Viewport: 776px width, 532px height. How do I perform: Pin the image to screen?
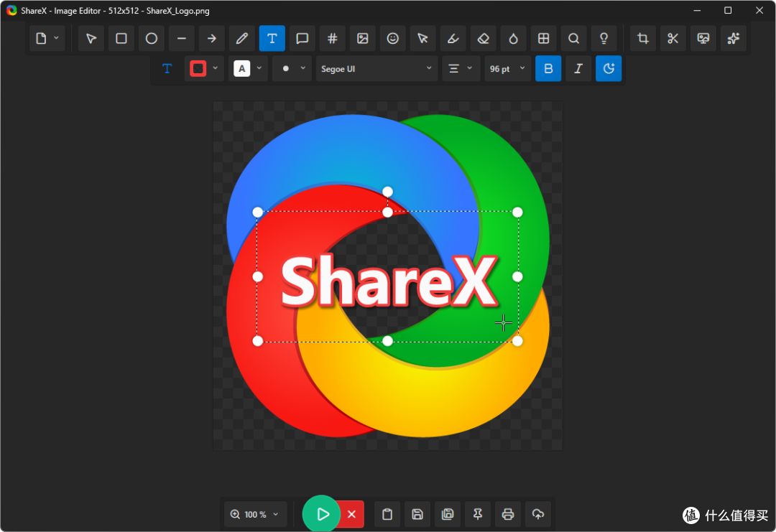[478, 514]
